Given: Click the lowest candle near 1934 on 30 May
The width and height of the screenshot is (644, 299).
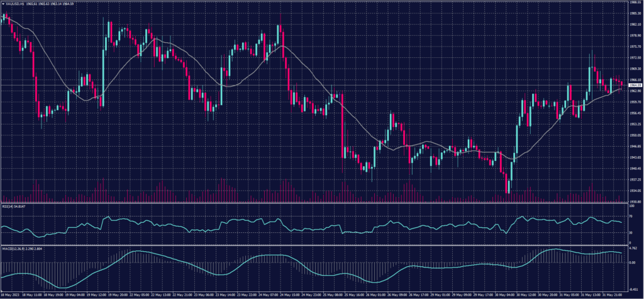Looking at the screenshot, I should coord(508,184).
